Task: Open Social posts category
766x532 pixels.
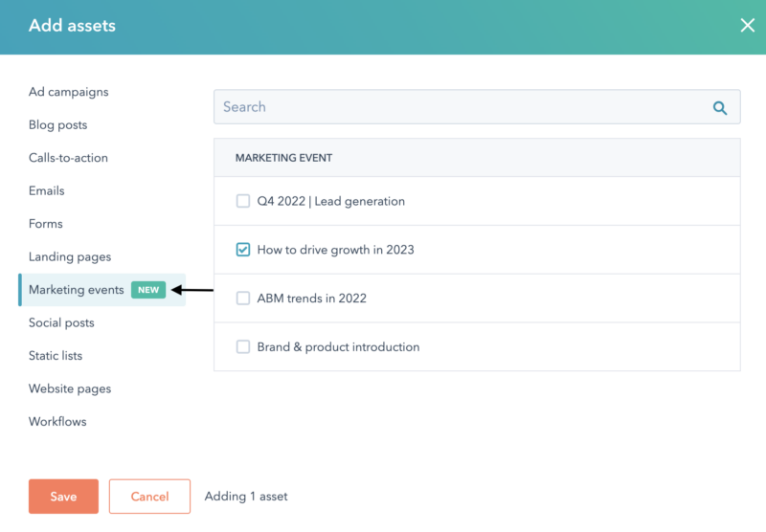Action: [61, 322]
